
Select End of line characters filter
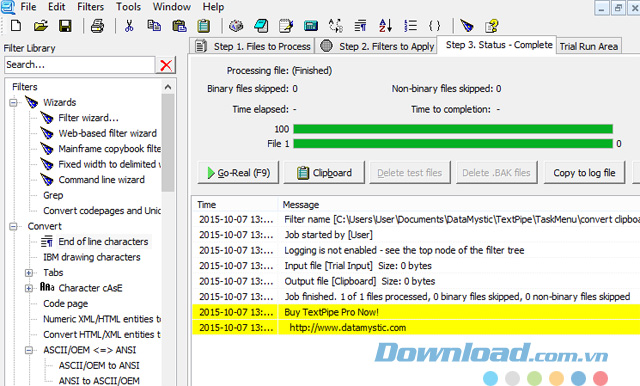pos(103,242)
